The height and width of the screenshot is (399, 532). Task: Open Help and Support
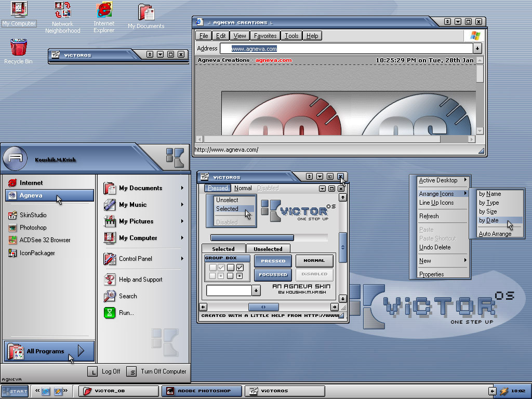pyautogui.click(x=133, y=279)
